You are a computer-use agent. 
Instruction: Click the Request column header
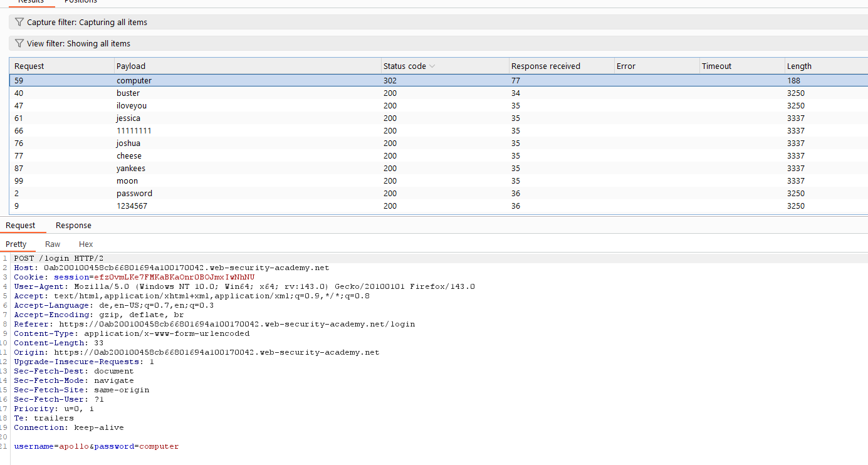click(x=29, y=66)
